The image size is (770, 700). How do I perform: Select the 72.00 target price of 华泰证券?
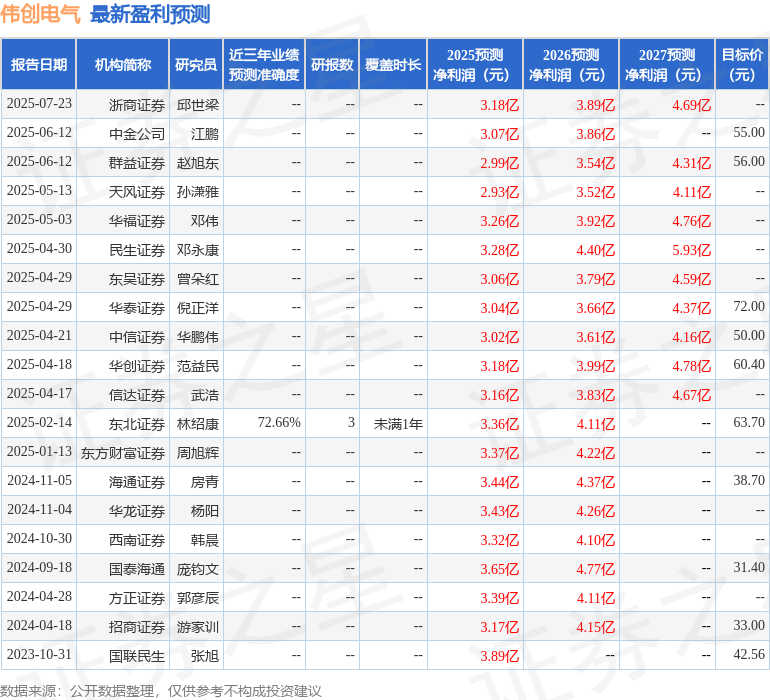(x=749, y=307)
